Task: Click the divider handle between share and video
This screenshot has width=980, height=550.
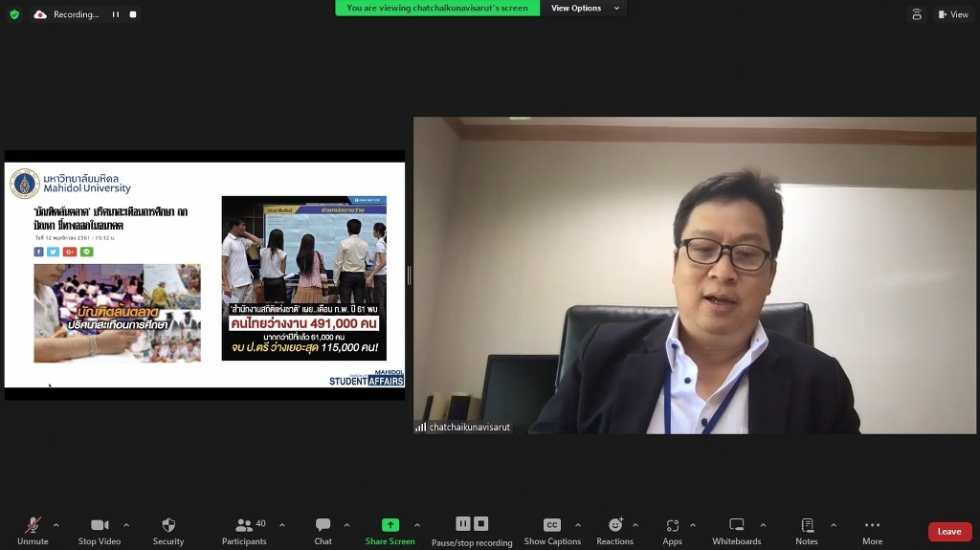Action: click(409, 275)
